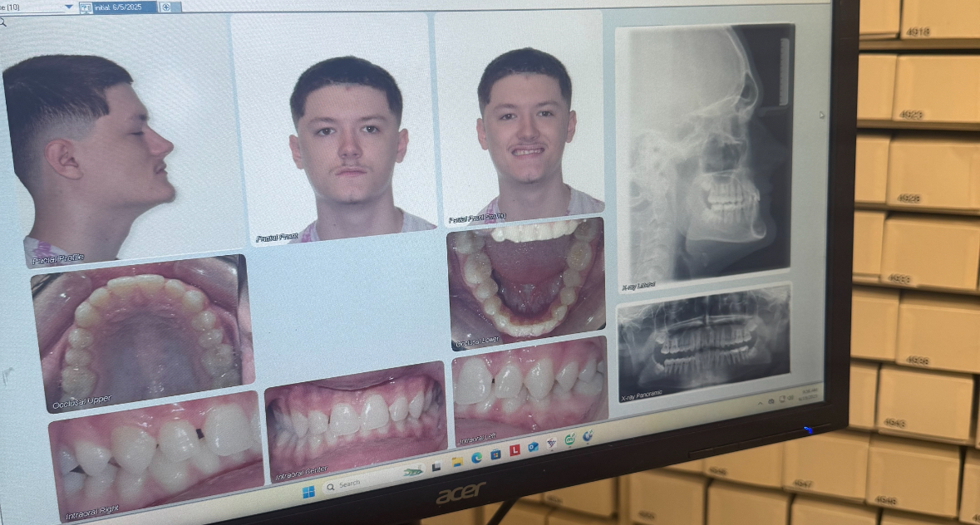Open File Explorer from the taskbar
980x525 pixels.
coord(457,462)
